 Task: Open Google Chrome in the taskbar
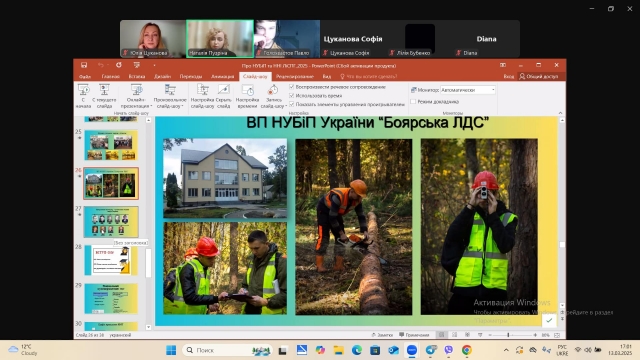[x=467, y=350]
